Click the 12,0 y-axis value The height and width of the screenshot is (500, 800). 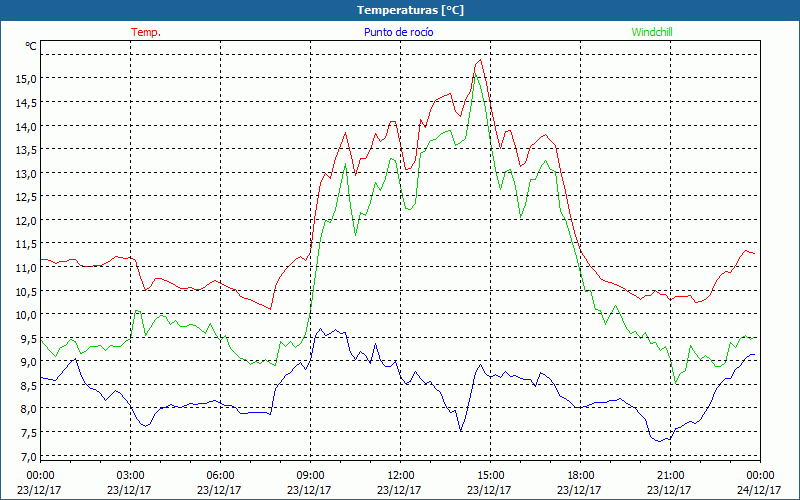tap(26, 220)
